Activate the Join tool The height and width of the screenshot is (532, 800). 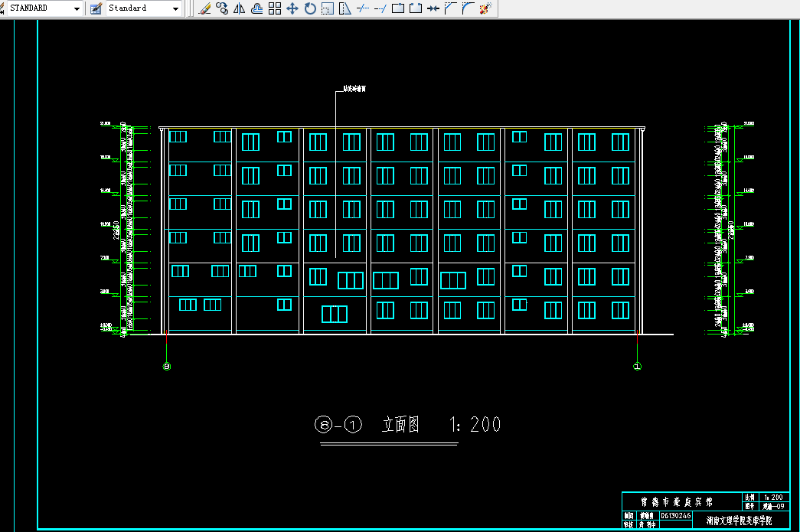pyautogui.click(x=433, y=8)
